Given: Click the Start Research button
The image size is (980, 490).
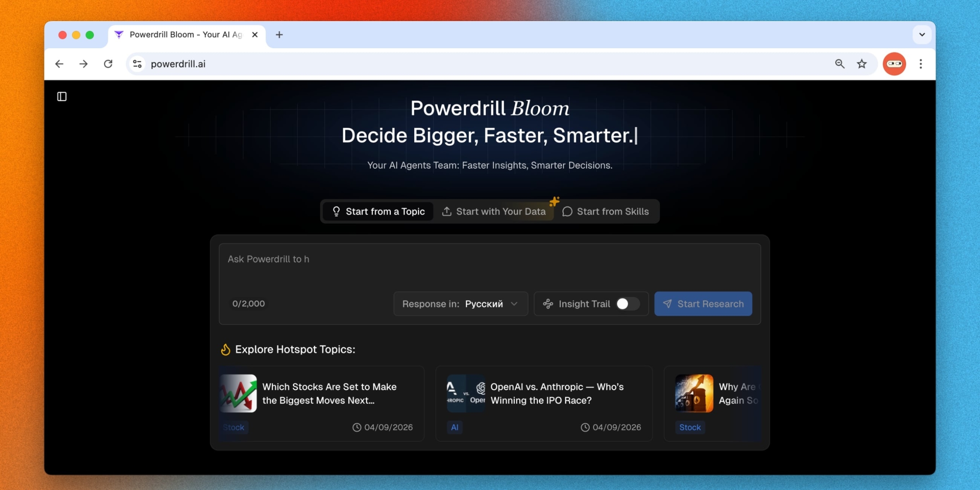Looking at the screenshot, I should [703, 304].
